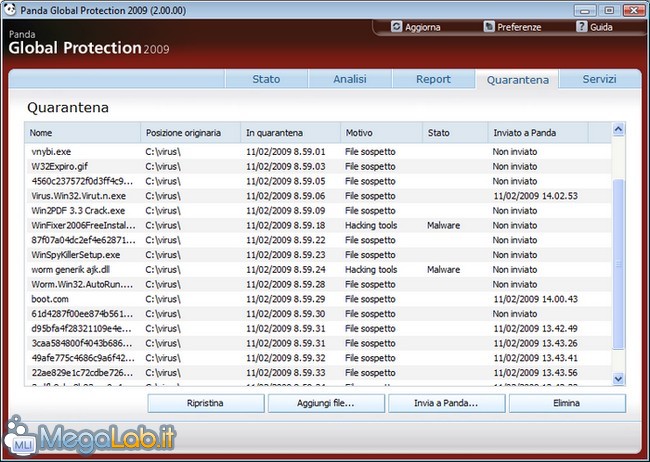Click quarantine time 11/02/2009 8.59.18
Viewport: 650px width, 462px height.
[286, 225]
